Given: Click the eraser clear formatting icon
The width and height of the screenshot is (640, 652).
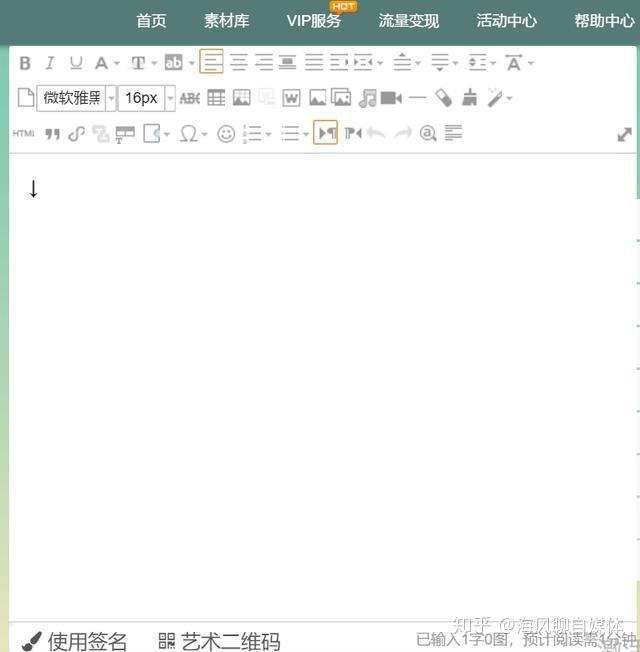Looking at the screenshot, I should pos(443,98).
